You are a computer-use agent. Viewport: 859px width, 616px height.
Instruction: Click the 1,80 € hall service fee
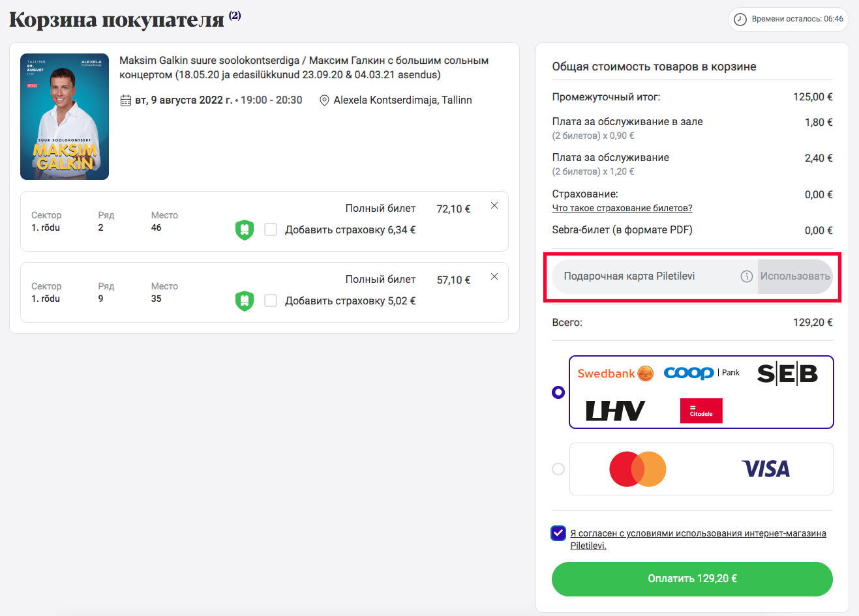pos(819,123)
